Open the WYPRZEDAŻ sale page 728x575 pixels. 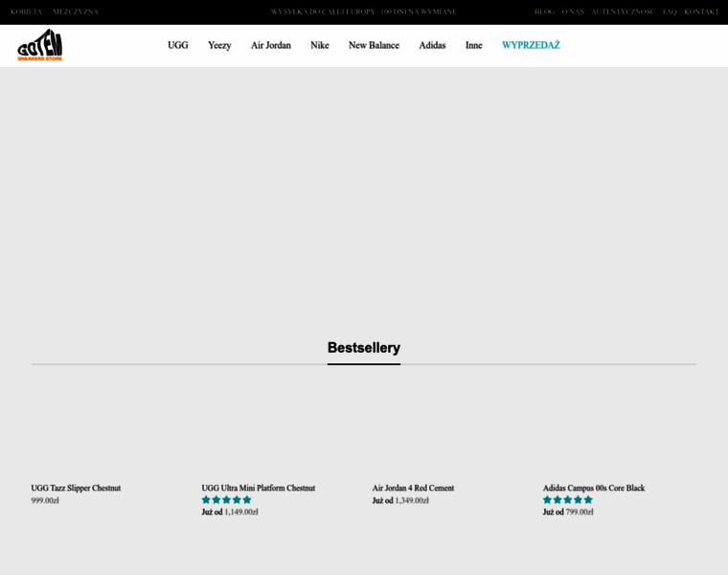(531, 45)
